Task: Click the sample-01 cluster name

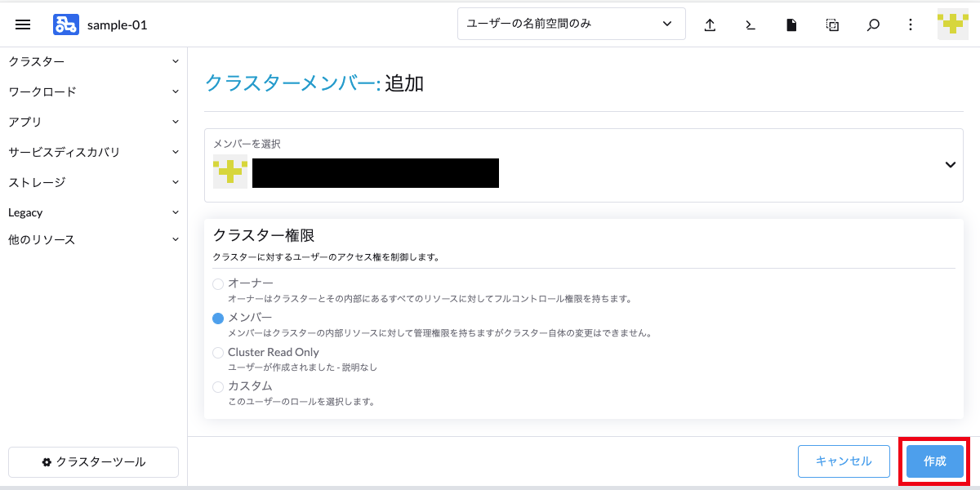Action: [118, 24]
